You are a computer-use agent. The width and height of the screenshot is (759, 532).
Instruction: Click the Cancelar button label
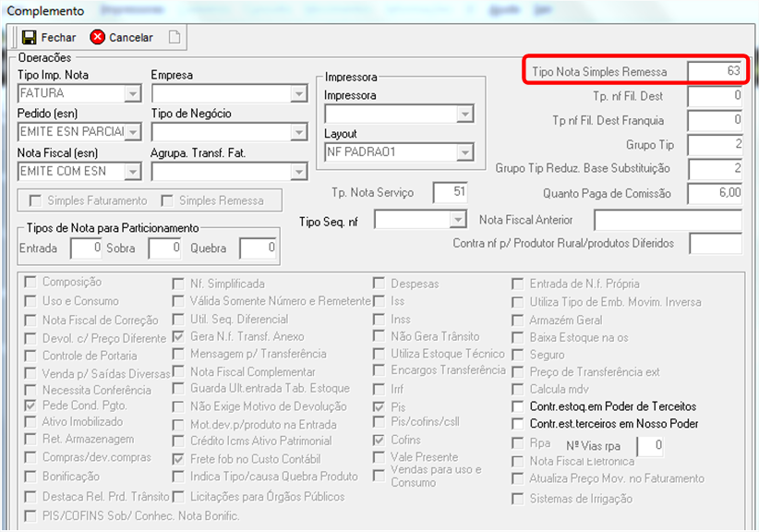(x=131, y=37)
